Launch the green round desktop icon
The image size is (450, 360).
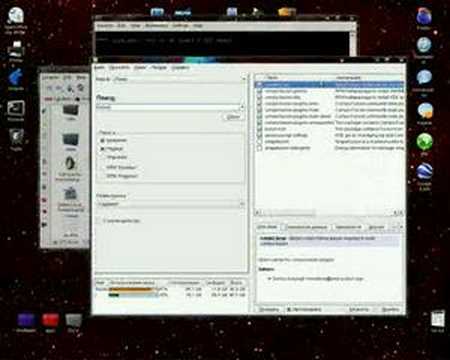pos(424,142)
